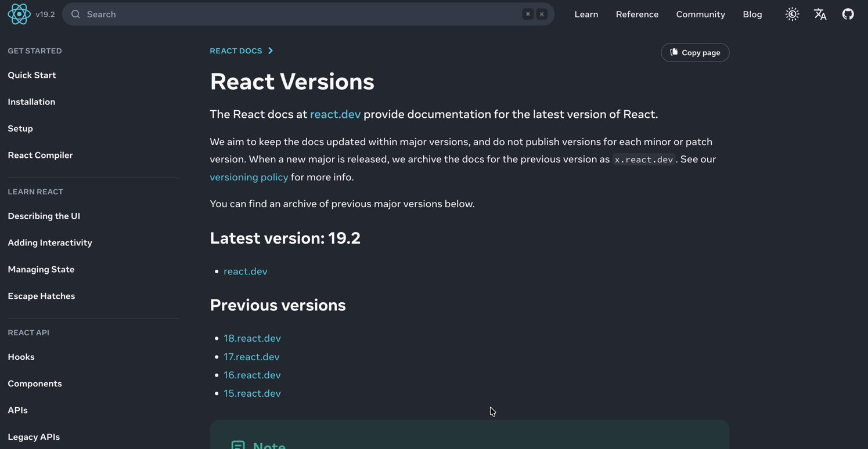Click the GET STARTED section label
The image size is (868, 449).
[35, 51]
